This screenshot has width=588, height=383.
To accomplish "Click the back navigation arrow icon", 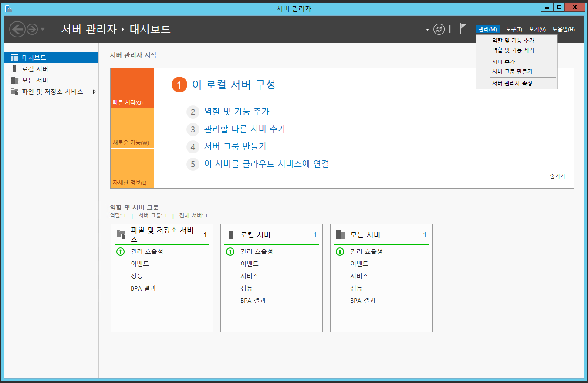I will 17,29.
